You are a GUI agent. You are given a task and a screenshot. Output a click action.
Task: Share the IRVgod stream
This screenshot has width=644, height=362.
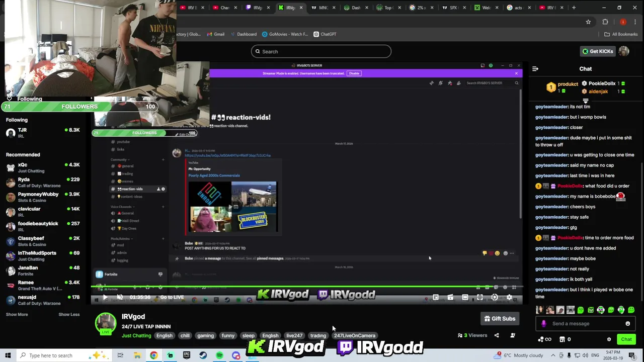497,335
